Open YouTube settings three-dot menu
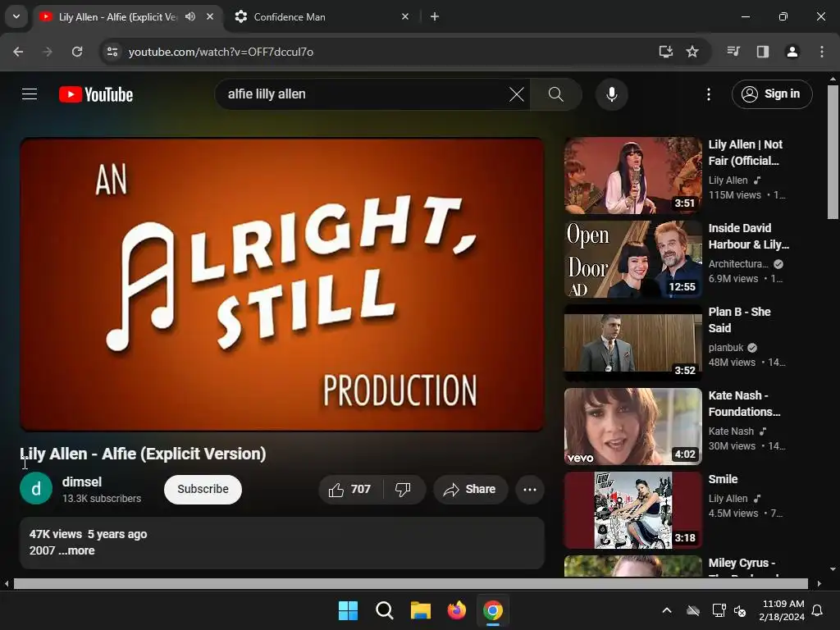 pyautogui.click(x=708, y=95)
